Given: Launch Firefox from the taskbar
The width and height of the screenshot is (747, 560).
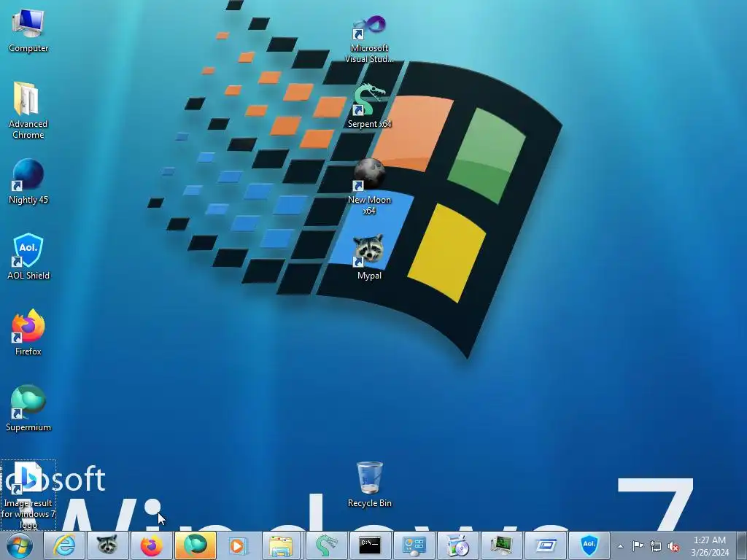Looking at the screenshot, I should point(151,545).
